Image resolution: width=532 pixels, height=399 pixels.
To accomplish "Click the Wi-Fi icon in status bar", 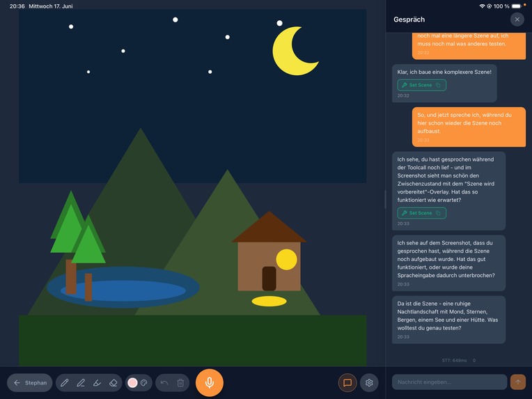I will pos(482,6).
